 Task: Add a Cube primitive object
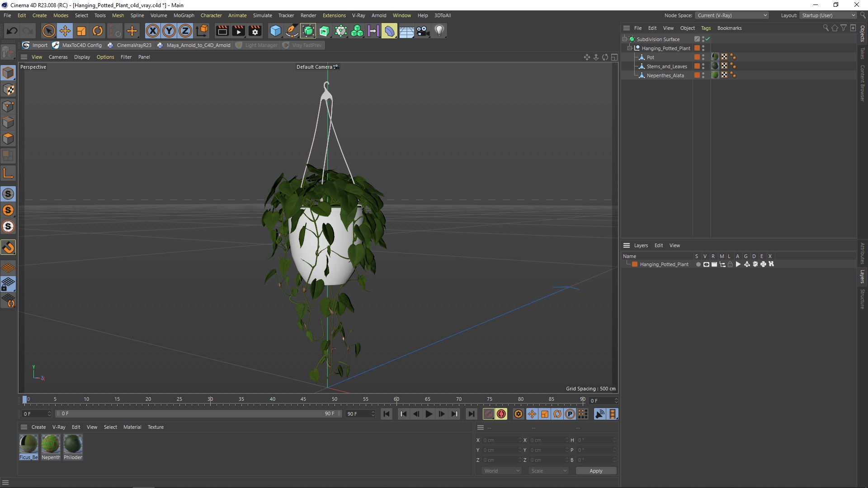275,31
